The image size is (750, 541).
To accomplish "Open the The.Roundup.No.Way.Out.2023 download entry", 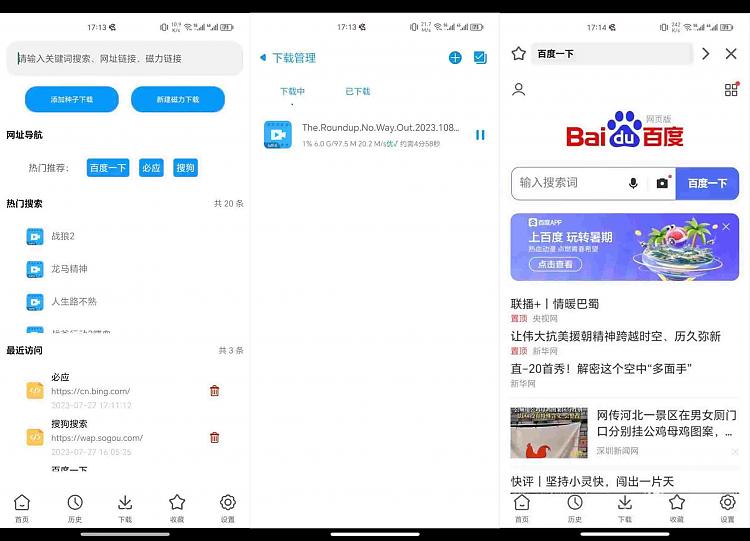I will (x=375, y=135).
